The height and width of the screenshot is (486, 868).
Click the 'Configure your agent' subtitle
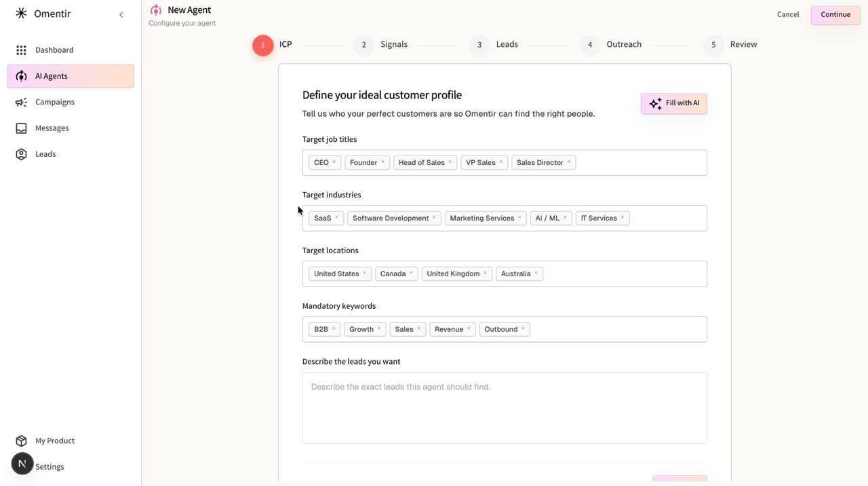click(182, 23)
